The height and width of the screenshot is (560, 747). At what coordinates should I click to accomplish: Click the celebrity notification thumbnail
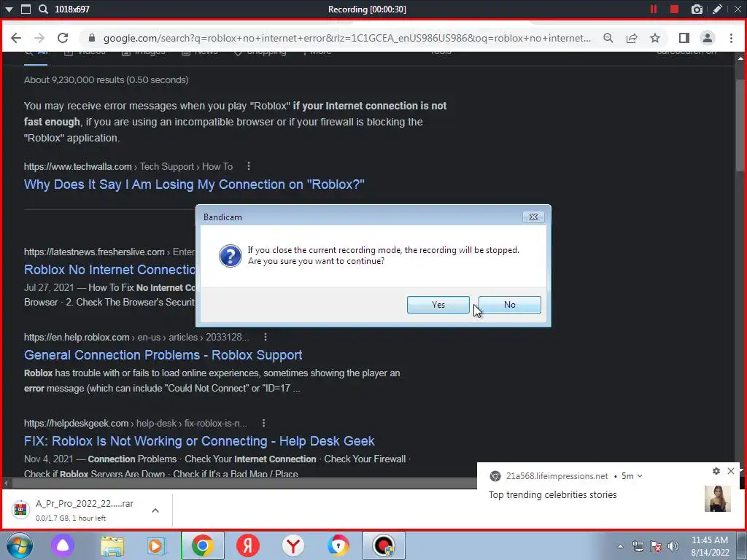pos(718,499)
